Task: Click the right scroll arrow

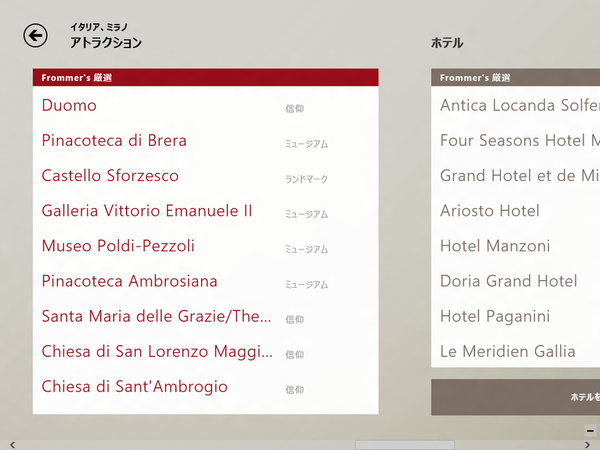Action: click(589, 444)
